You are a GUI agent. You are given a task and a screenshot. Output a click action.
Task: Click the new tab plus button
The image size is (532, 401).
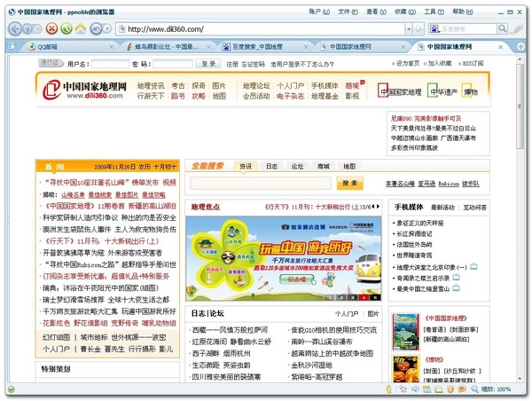[520, 46]
